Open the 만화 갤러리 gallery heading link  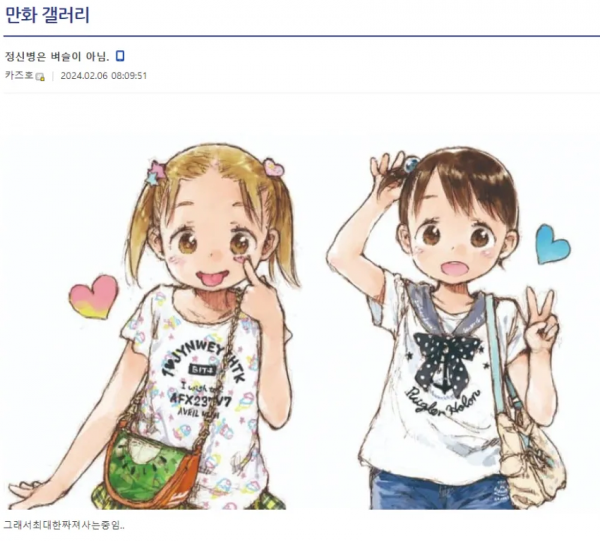coord(47,15)
